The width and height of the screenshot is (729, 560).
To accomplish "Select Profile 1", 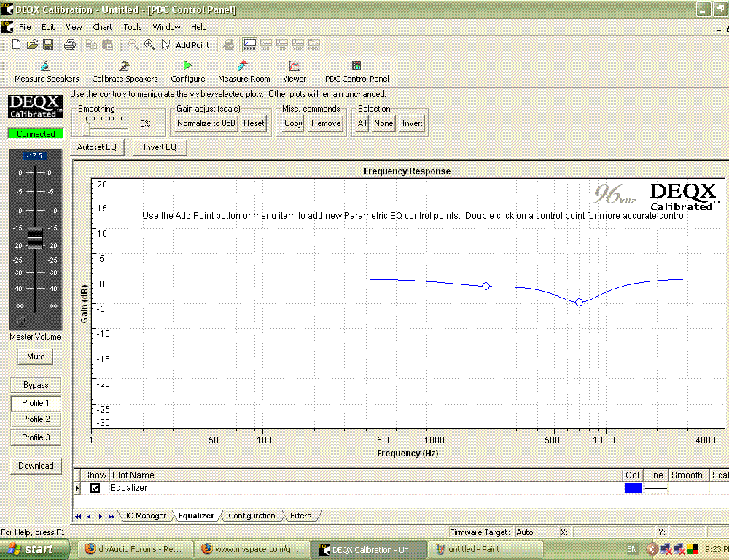I will pyautogui.click(x=36, y=403).
